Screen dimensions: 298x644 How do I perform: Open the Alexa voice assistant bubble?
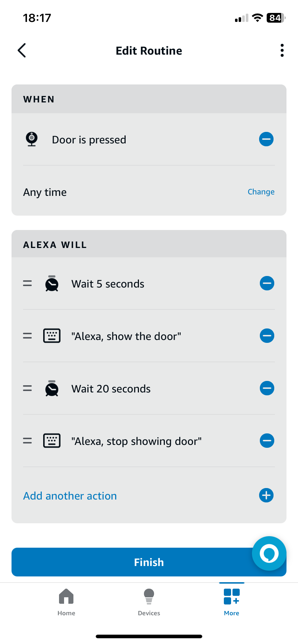[269, 553]
